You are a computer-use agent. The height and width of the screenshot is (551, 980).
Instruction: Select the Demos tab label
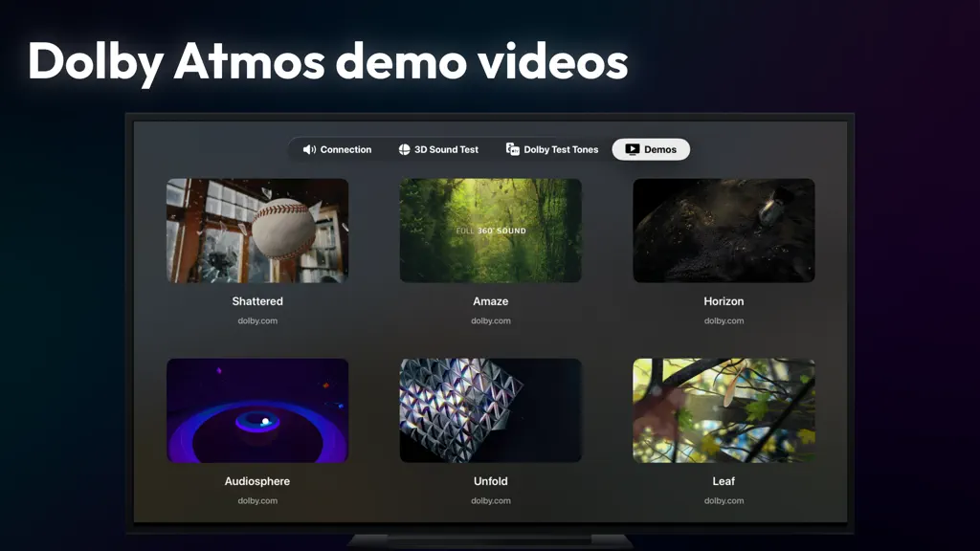(x=660, y=149)
